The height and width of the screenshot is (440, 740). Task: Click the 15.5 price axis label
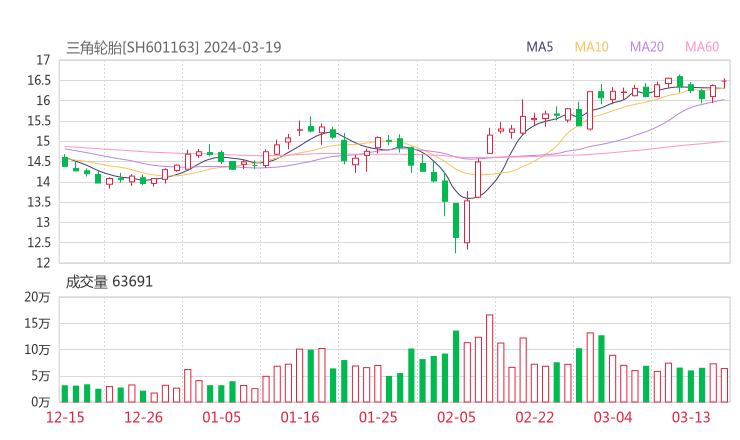coord(39,121)
